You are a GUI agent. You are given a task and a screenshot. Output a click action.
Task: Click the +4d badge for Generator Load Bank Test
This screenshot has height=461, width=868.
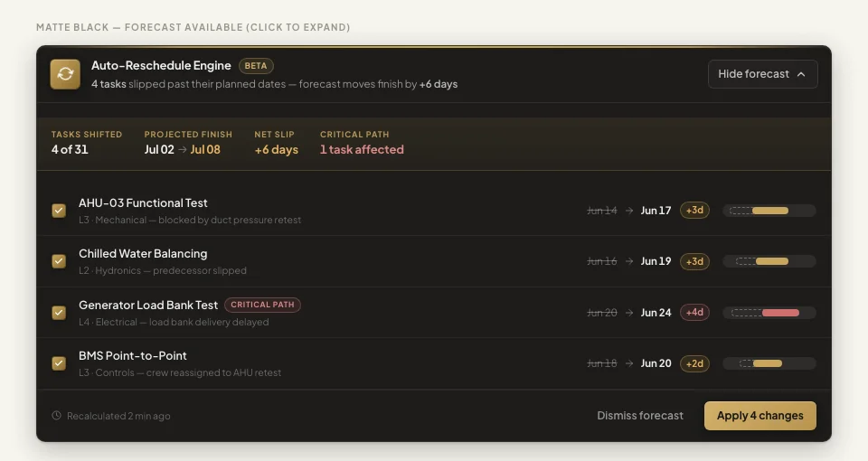click(x=694, y=313)
